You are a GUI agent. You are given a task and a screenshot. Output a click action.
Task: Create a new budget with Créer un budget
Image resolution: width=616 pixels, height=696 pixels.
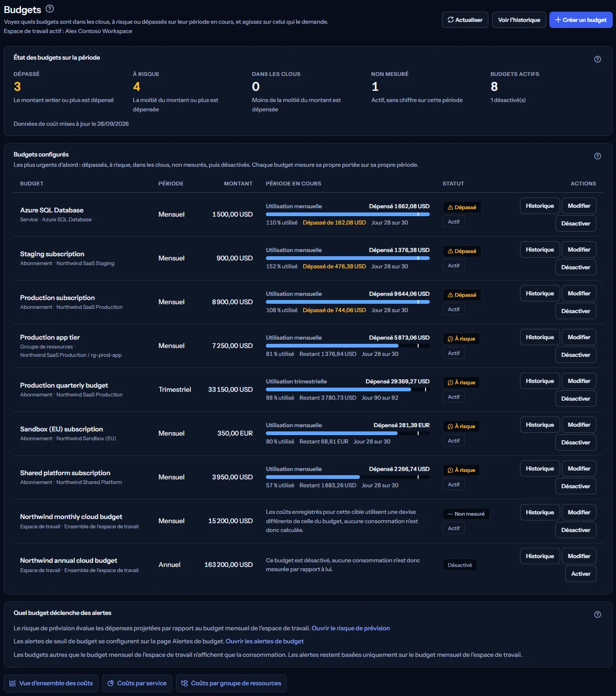581,20
